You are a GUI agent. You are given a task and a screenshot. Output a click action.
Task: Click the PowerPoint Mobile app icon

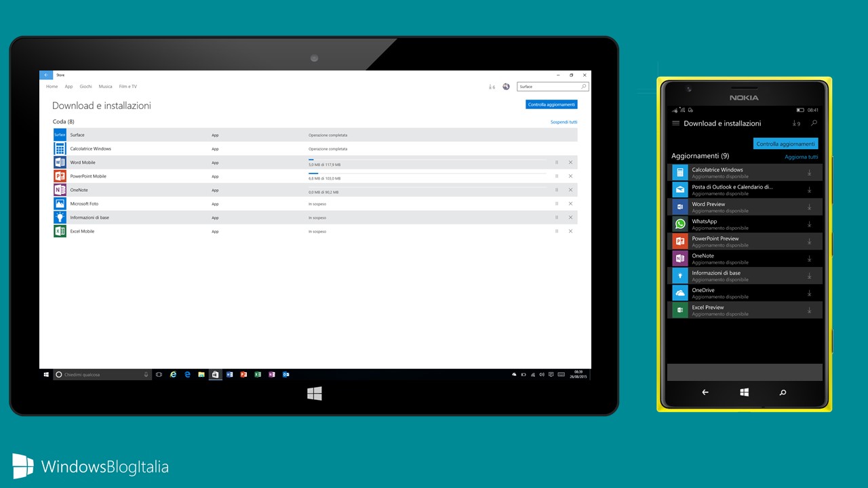(x=60, y=176)
